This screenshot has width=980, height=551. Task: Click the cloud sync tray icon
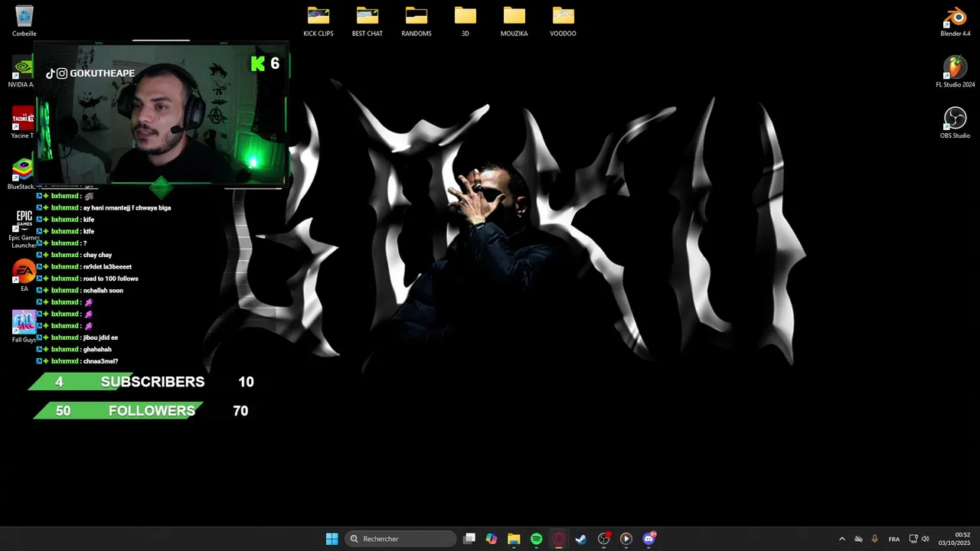858,539
